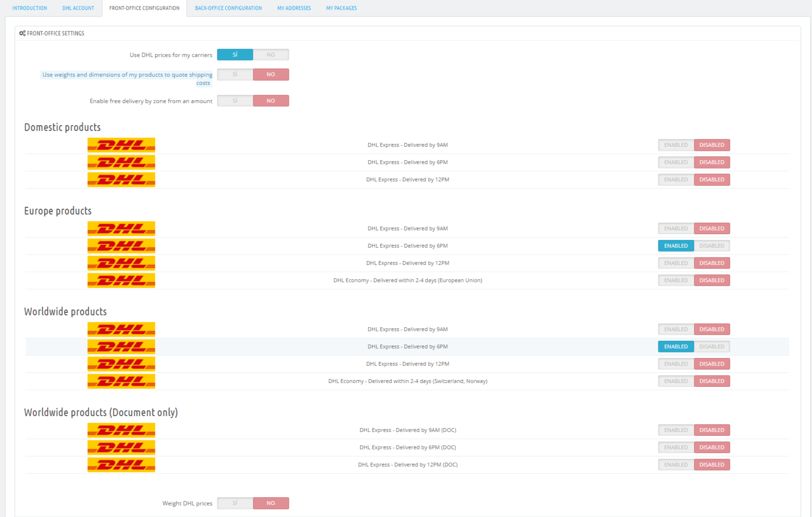812x517 pixels.
Task: Open the Back-Office Configuration tab
Action: 228,8
